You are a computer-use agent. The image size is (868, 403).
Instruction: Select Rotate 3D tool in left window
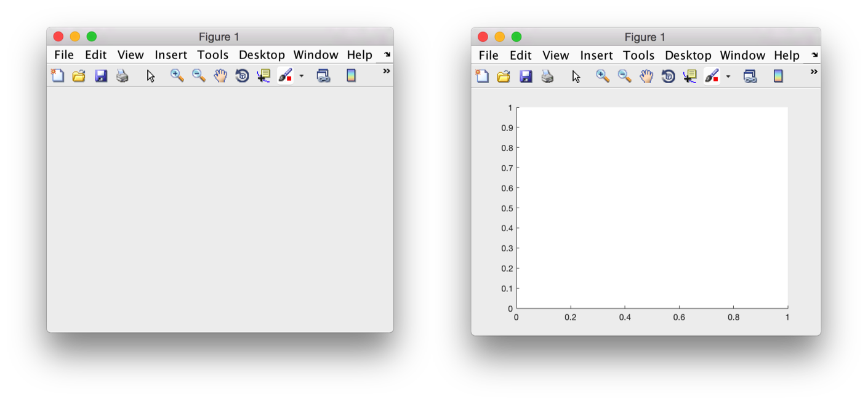pos(242,76)
